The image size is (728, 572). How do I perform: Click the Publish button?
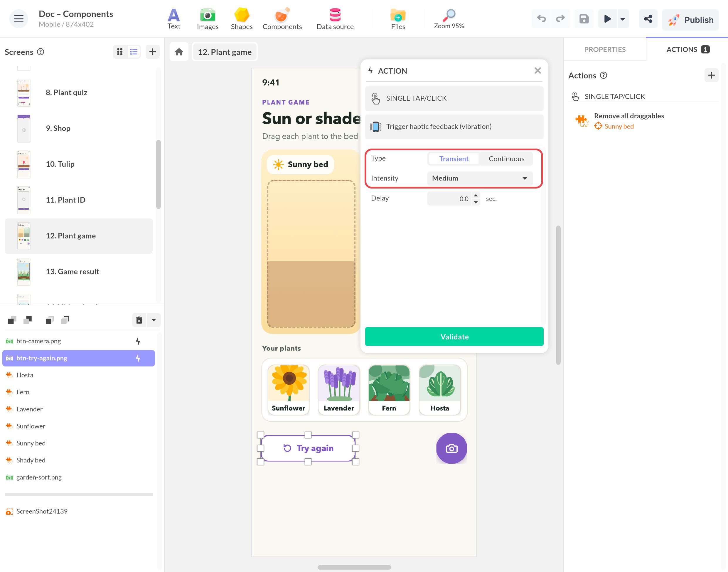click(690, 20)
